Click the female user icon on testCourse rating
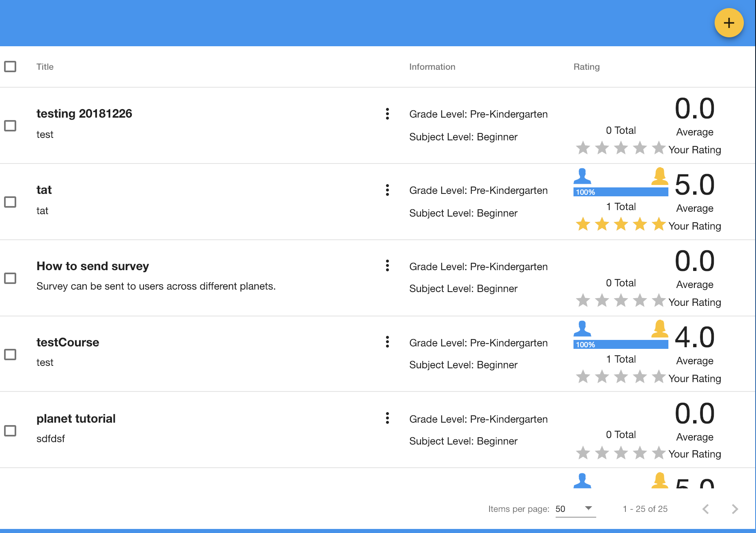756x533 pixels. 660,329
